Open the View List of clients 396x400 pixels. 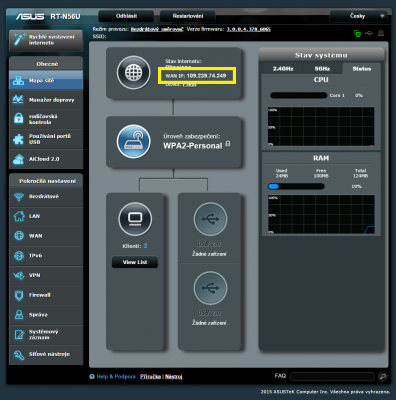coord(135,262)
